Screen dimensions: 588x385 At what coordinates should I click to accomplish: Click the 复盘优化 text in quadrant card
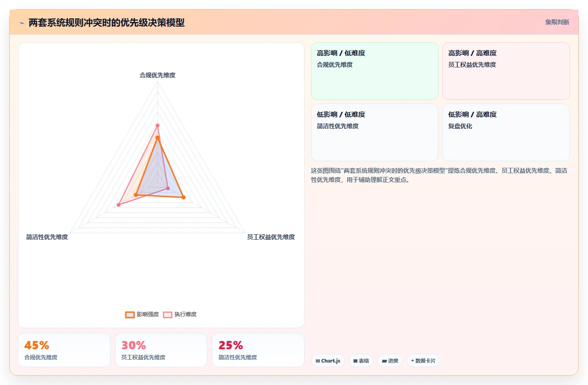(x=460, y=126)
